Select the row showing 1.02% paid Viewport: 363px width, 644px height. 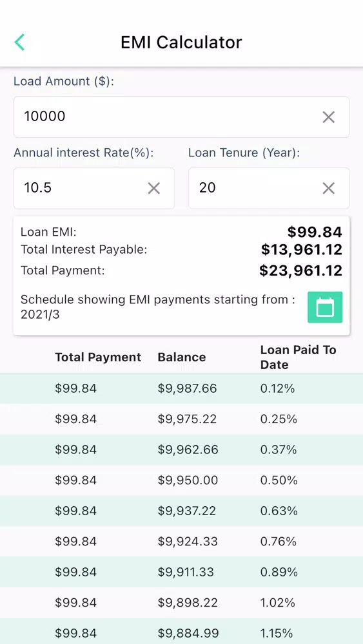(181, 603)
